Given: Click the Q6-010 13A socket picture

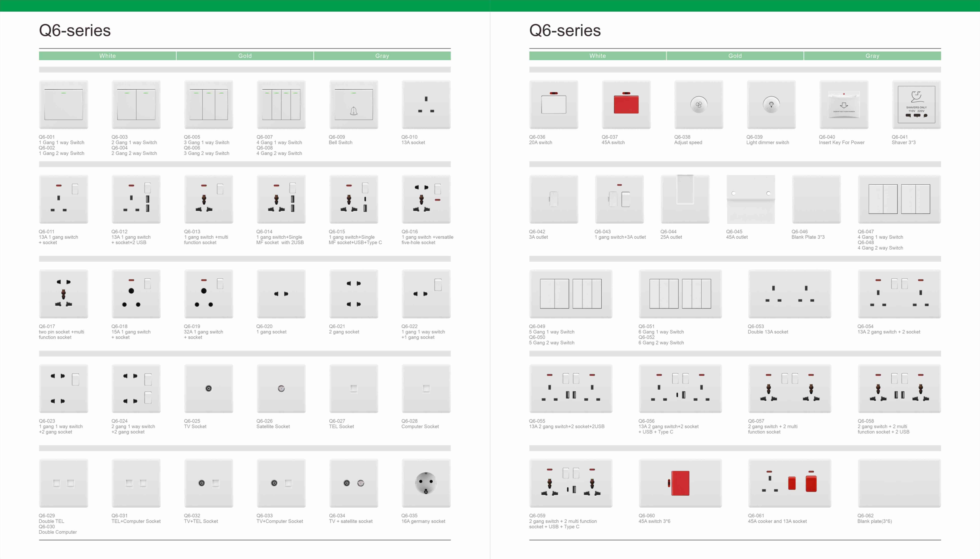Looking at the screenshot, I should point(426,104).
